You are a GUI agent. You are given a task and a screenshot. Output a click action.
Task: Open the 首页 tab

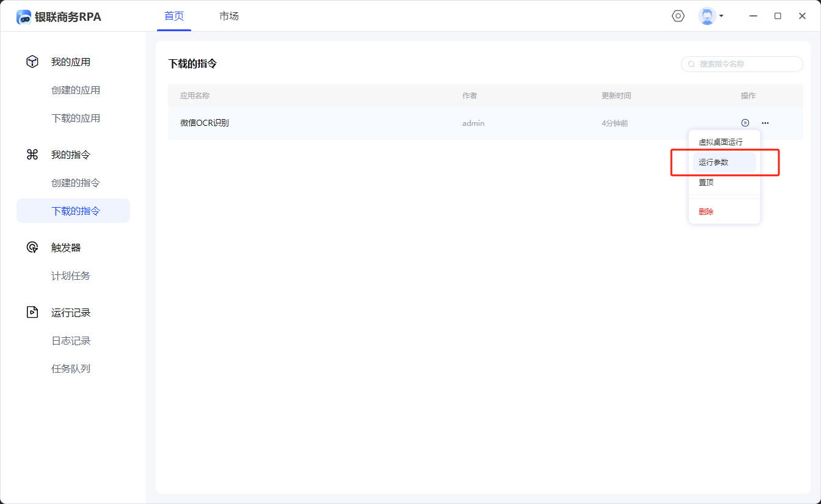click(x=174, y=16)
